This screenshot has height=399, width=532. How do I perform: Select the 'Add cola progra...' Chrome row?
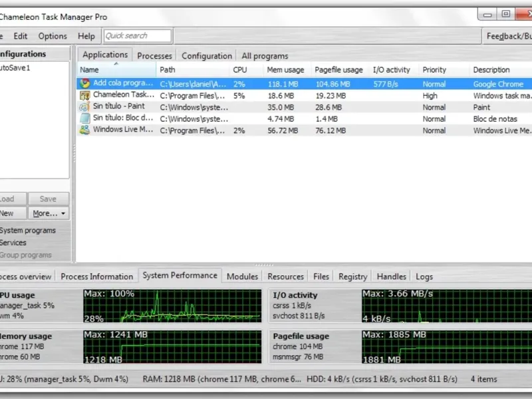pos(305,84)
